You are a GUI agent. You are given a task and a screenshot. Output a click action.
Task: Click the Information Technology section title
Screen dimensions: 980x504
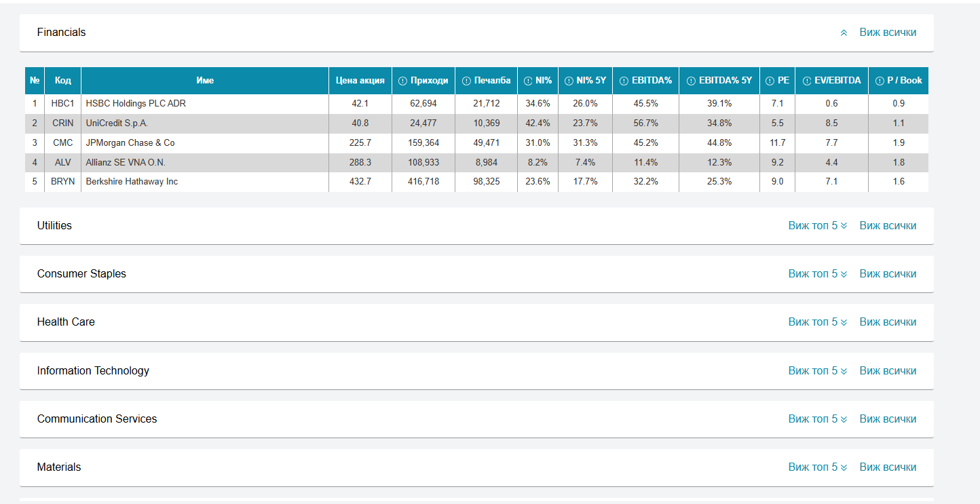(93, 371)
